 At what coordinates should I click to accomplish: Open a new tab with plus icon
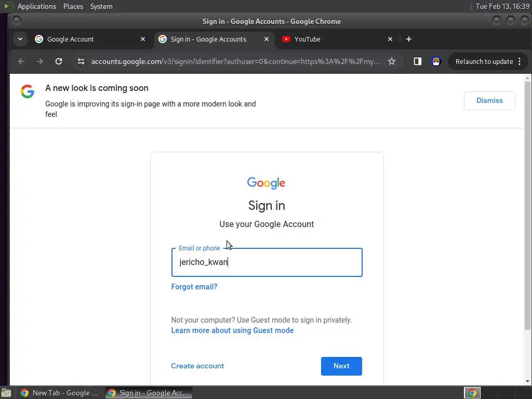[x=409, y=39]
